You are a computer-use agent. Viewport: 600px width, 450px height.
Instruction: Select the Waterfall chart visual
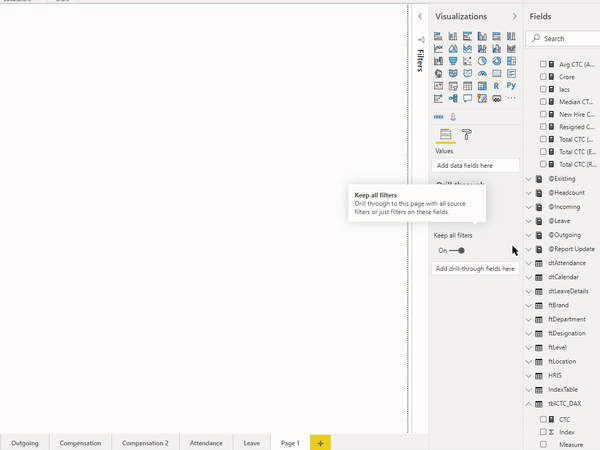pyautogui.click(x=438, y=61)
